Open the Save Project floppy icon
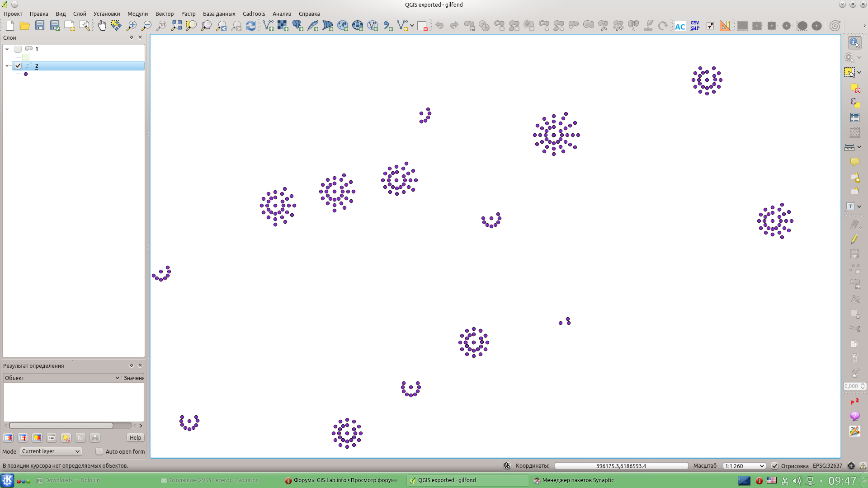 coord(40,26)
